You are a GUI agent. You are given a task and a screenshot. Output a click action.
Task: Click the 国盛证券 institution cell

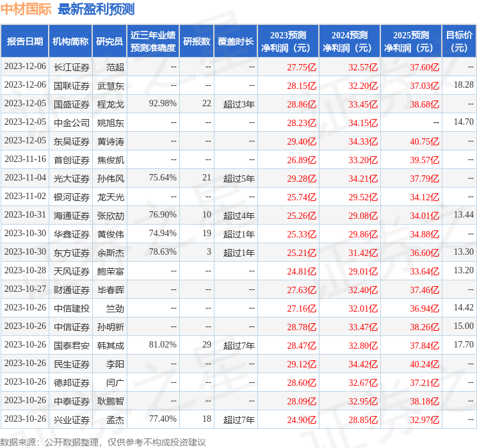pos(72,104)
